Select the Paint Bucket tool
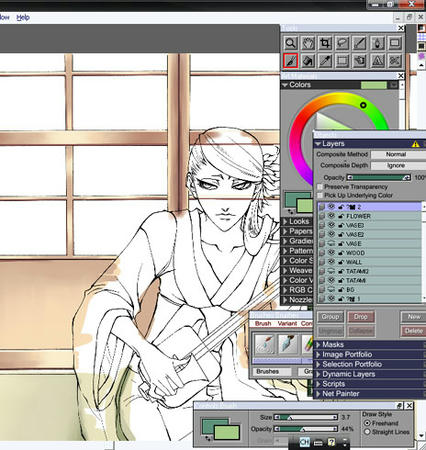 pos(308,61)
